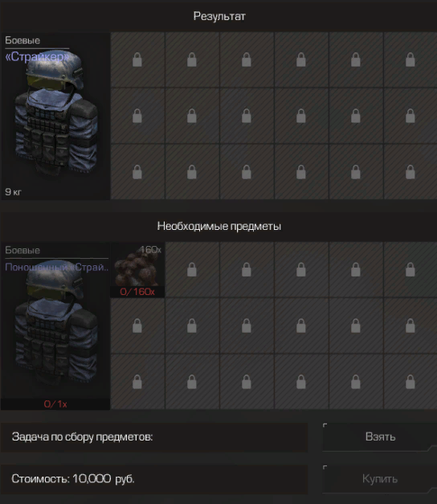
Task: Click the 0/160x red quantity counter
Action: [137, 292]
